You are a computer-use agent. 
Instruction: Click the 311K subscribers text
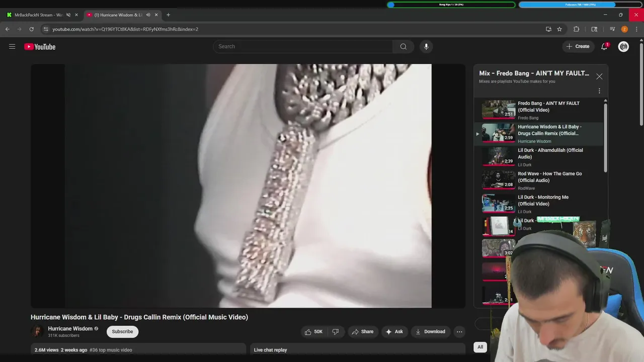[x=64, y=336]
